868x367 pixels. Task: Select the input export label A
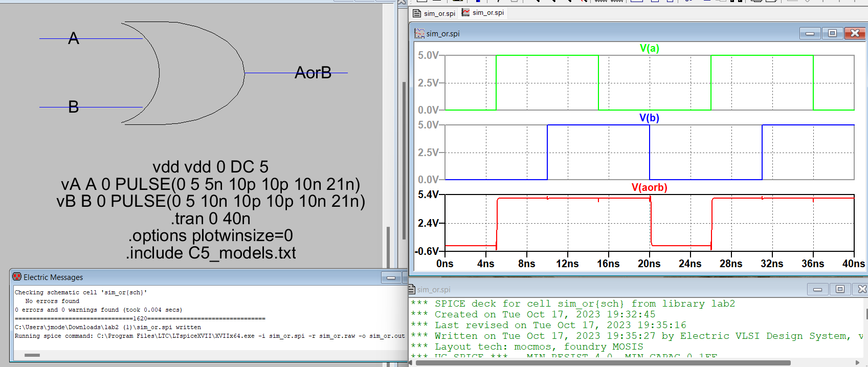click(74, 38)
